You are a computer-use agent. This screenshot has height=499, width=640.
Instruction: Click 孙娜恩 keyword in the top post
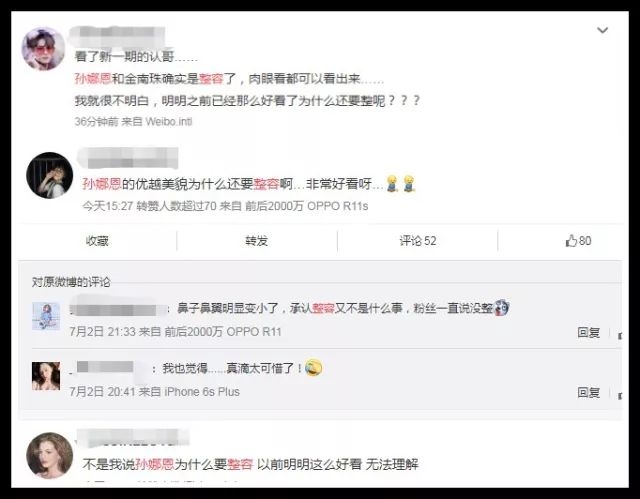pyautogui.click(x=93, y=78)
